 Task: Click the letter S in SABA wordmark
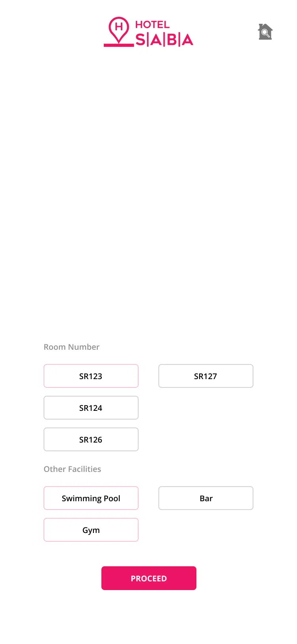(141, 40)
